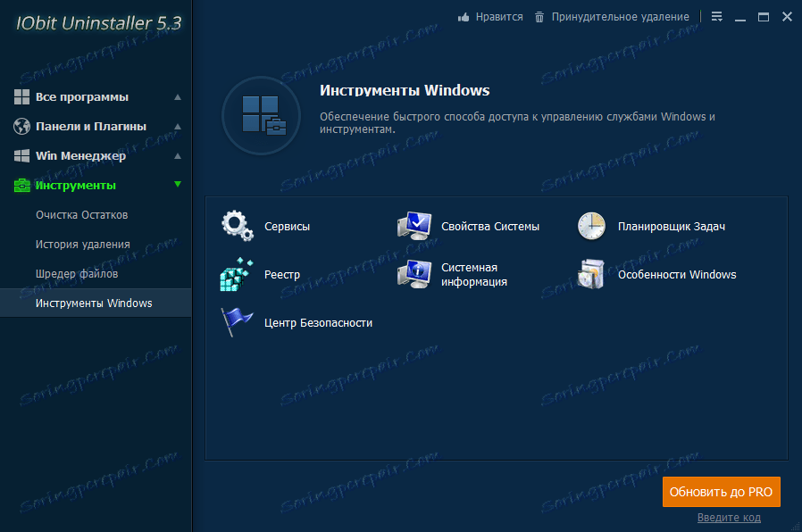Click the trash can forced removal icon
802x532 pixels.
point(539,17)
